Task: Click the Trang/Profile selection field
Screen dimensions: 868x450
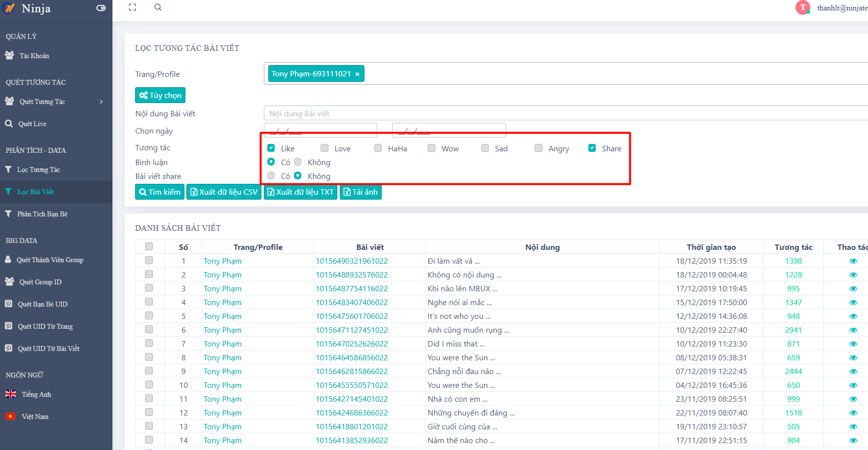Action: point(566,73)
